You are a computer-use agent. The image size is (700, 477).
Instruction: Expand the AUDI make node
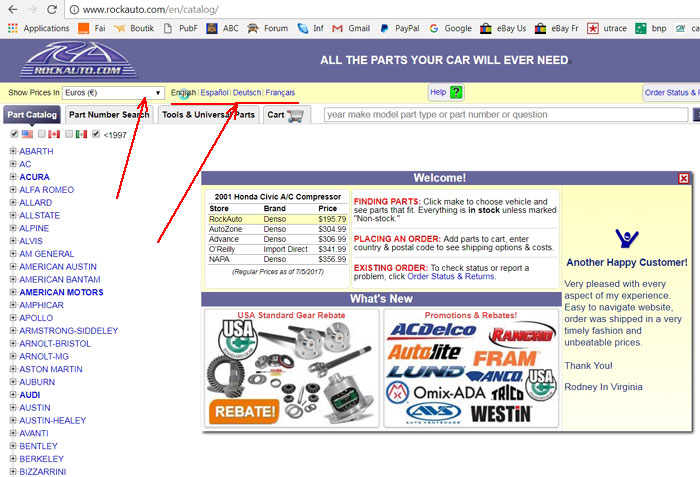(x=13, y=395)
